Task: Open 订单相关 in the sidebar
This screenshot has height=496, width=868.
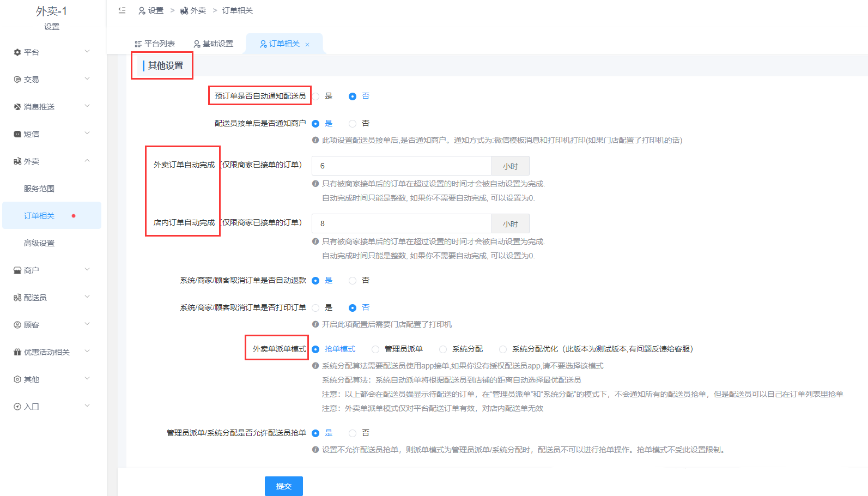Action: click(52, 216)
